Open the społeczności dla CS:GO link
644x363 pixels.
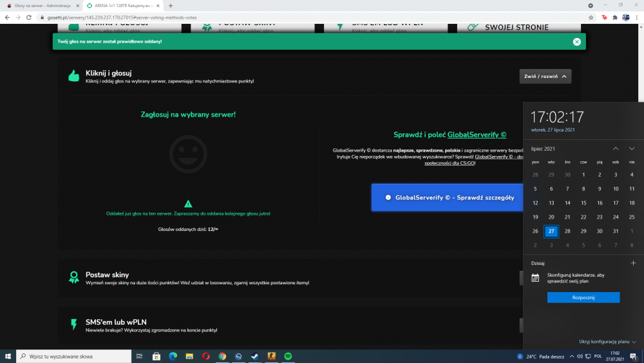click(450, 163)
